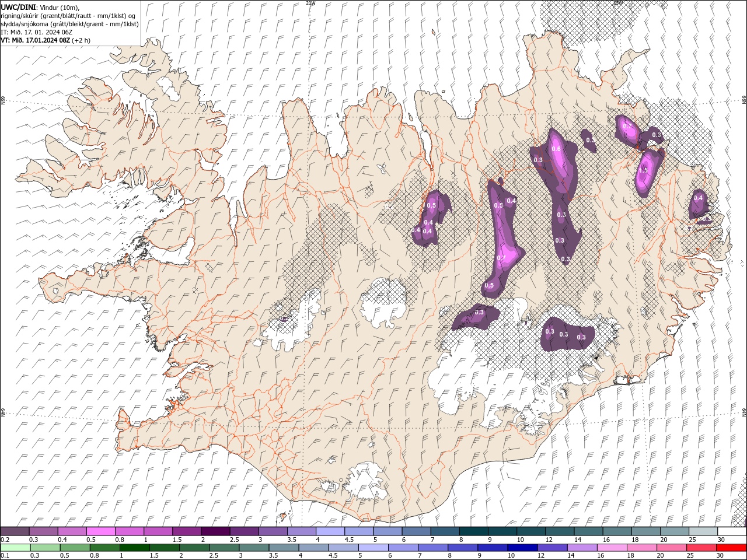The image size is (747, 560).
Task: Choose the bright pink 0.5 snow swatch
Action: (101, 531)
